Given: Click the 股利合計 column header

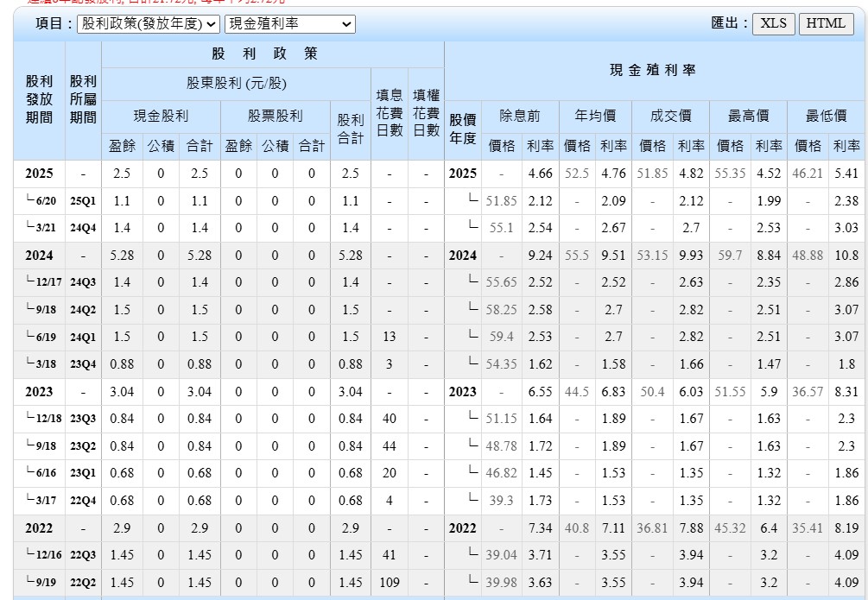Looking at the screenshot, I should (x=351, y=130).
